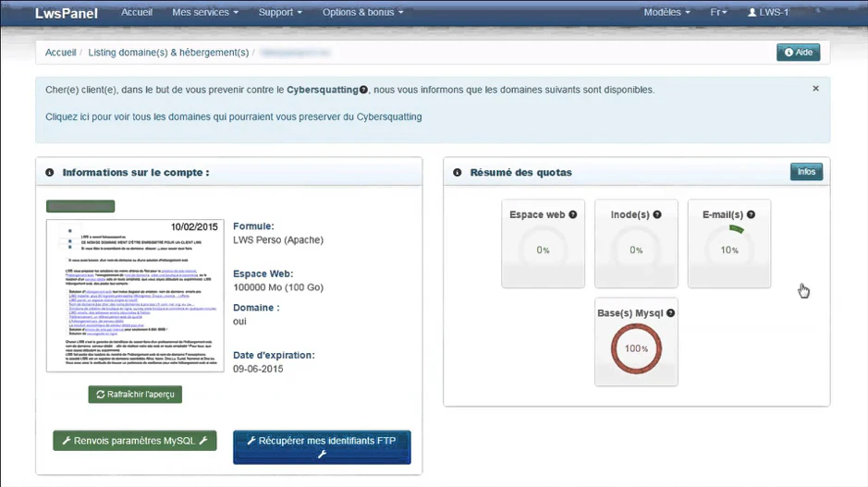The image size is (868, 487).
Task: Click info icon beside Informations sur le compte
Action: 50,173
